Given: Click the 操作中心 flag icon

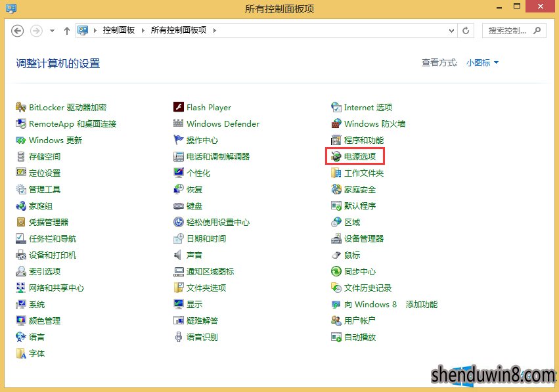Looking at the screenshot, I should pos(178,140).
